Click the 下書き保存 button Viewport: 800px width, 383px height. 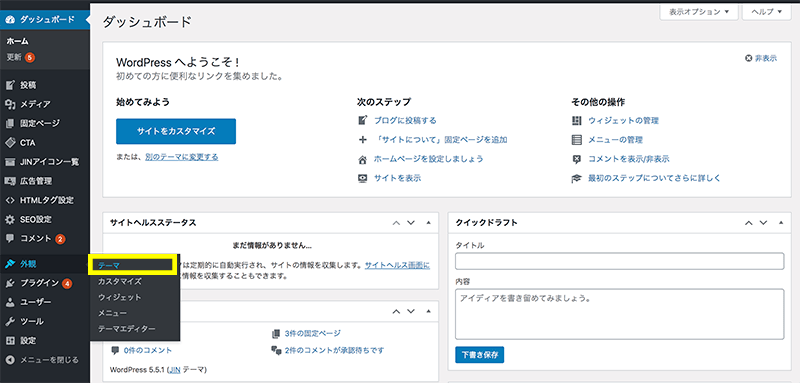pyautogui.click(x=480, y=354)
